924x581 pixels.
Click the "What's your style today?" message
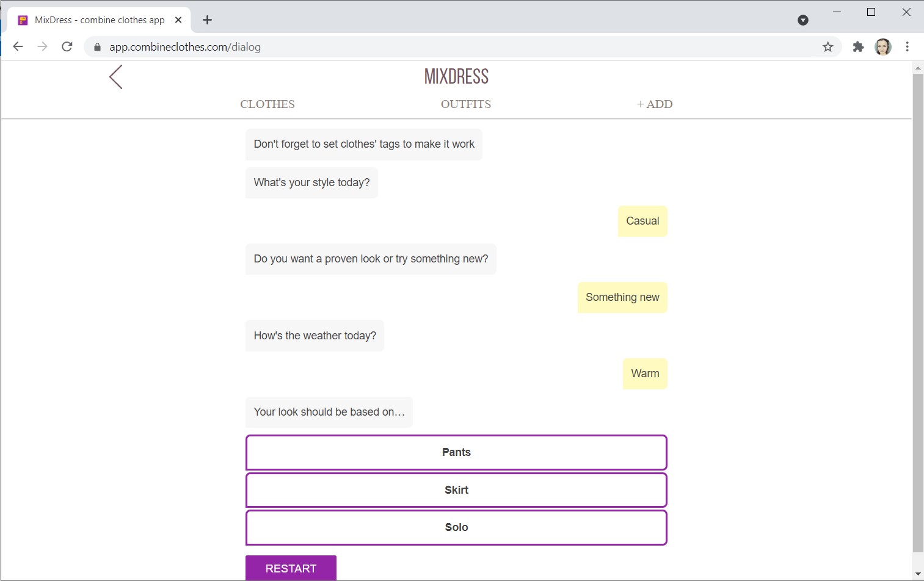[x=311, y=182]
